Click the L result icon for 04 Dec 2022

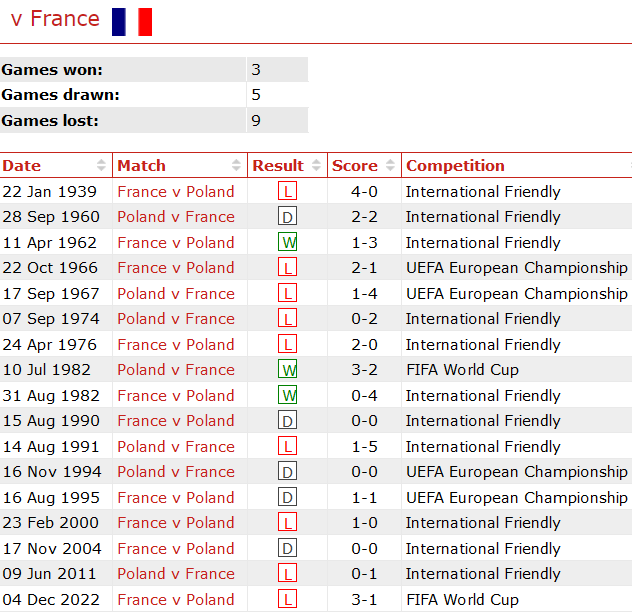(x=288, y=600)
